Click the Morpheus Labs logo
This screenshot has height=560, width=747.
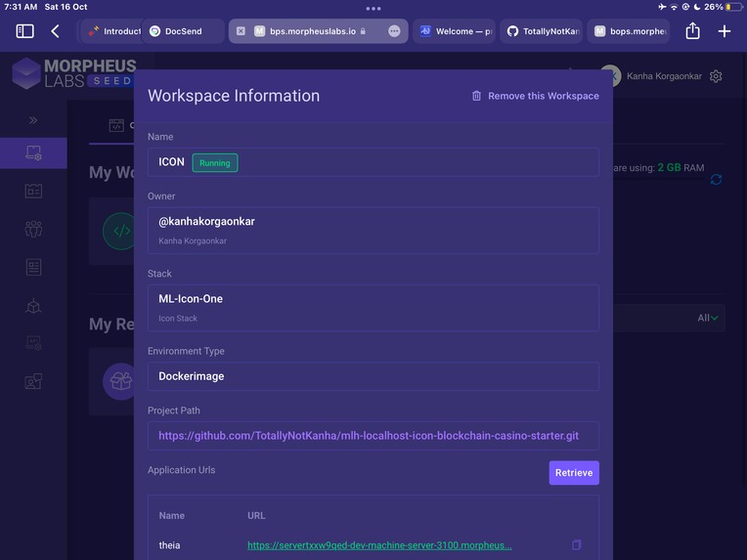[x=74, y=73]
